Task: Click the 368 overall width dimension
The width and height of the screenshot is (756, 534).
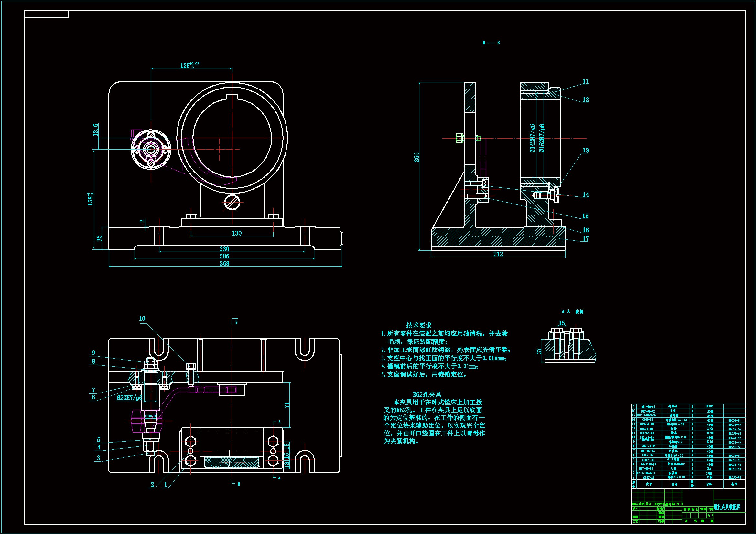Action: click(x=224, y=264)
